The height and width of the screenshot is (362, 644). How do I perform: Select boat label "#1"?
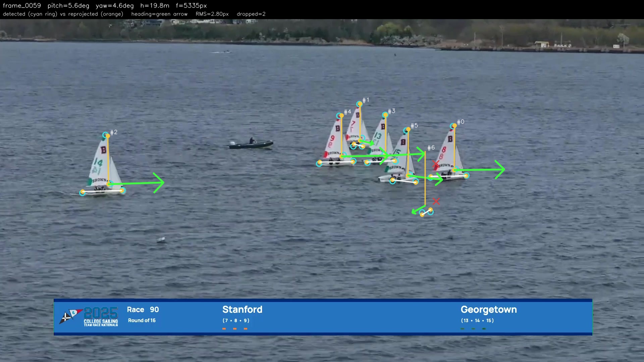[x=366, y=100]
